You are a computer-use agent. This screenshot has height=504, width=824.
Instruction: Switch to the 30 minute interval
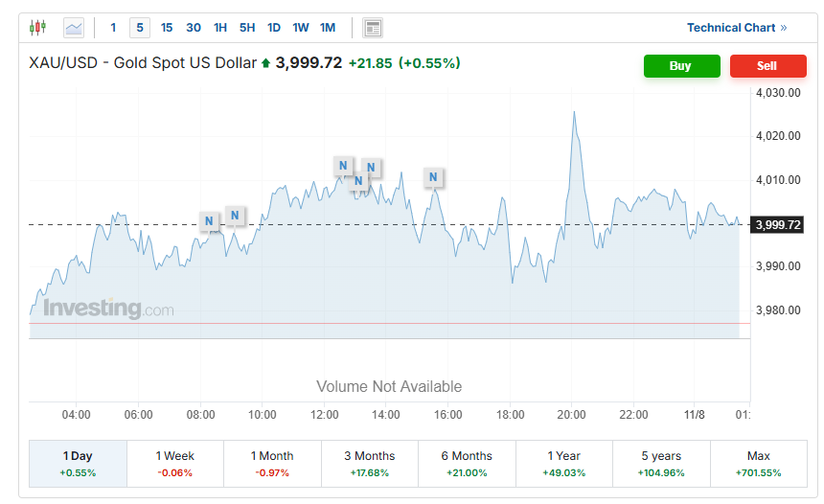click(x=194, y=28)
